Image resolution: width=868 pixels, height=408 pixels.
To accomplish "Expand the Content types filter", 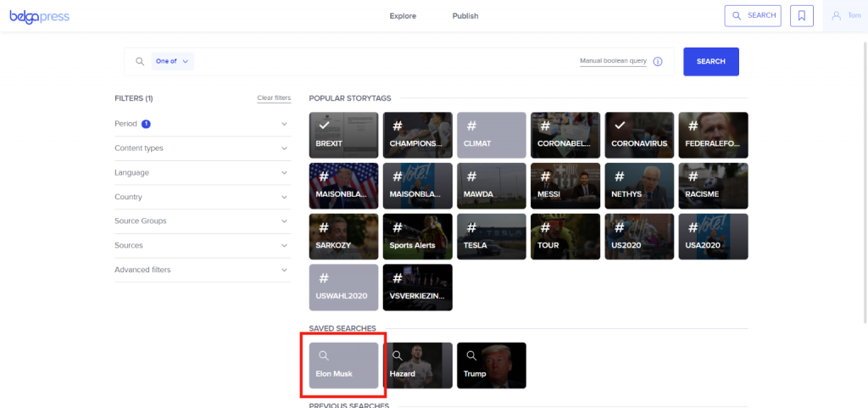I will [x=203, y=148].
